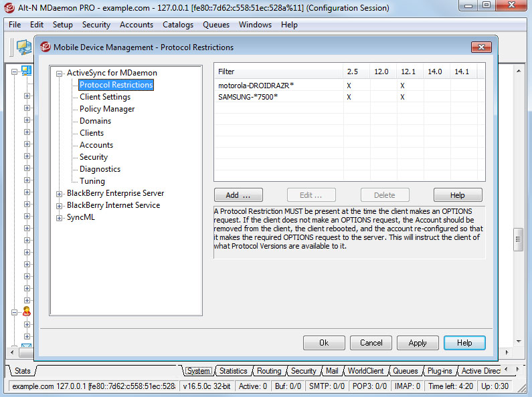The height and width of the screenshot is (397, 532).
Task: Click the MDaemon toolbar computer icon
Action: click(x=24, y=47)
